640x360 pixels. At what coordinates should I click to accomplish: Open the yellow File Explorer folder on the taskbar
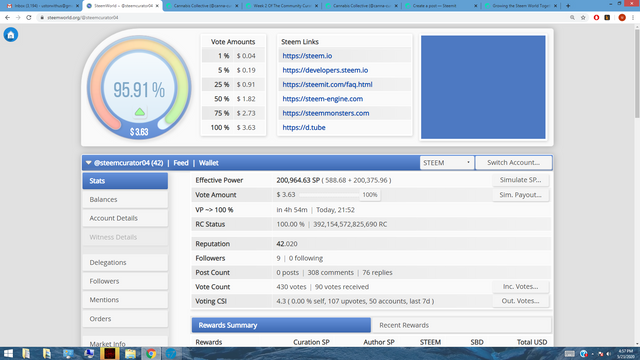[130, 353]
